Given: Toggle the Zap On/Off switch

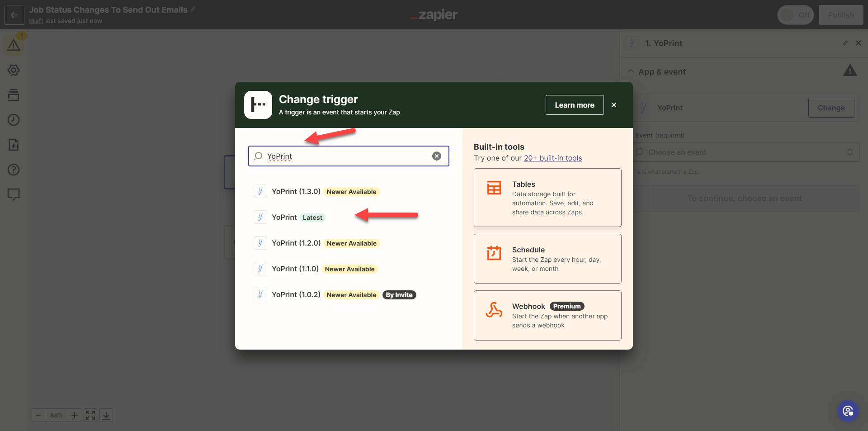Looking at the screenshot, I should [x=796, y=15].
